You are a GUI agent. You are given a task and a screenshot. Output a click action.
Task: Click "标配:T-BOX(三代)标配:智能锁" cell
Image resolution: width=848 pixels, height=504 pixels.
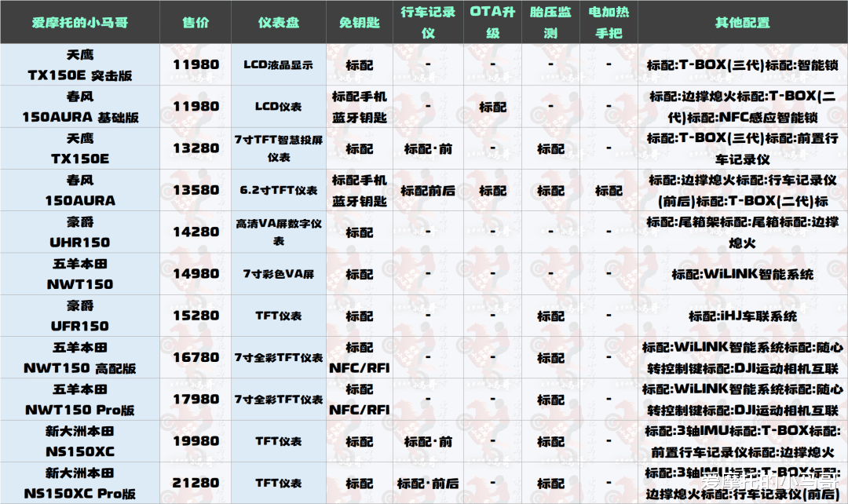pyautogui.click(x=743, y=65)
